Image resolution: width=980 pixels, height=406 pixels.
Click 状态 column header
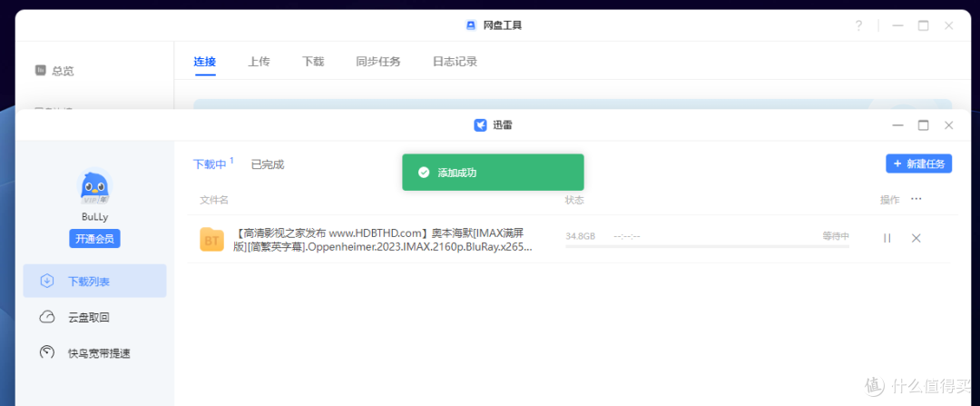pos(574,200)
